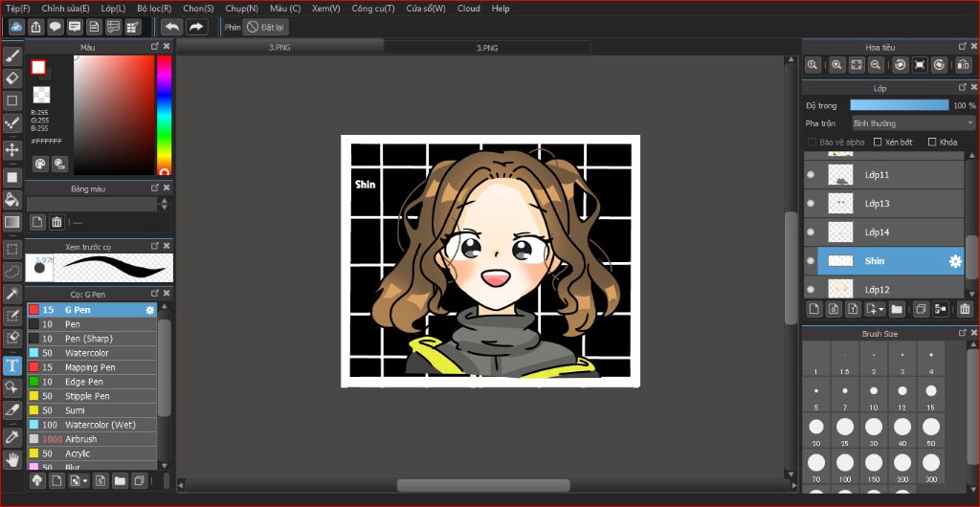Create a new layer in layer panel
This screenshot has height=507, width=980.
coord(813,308)
